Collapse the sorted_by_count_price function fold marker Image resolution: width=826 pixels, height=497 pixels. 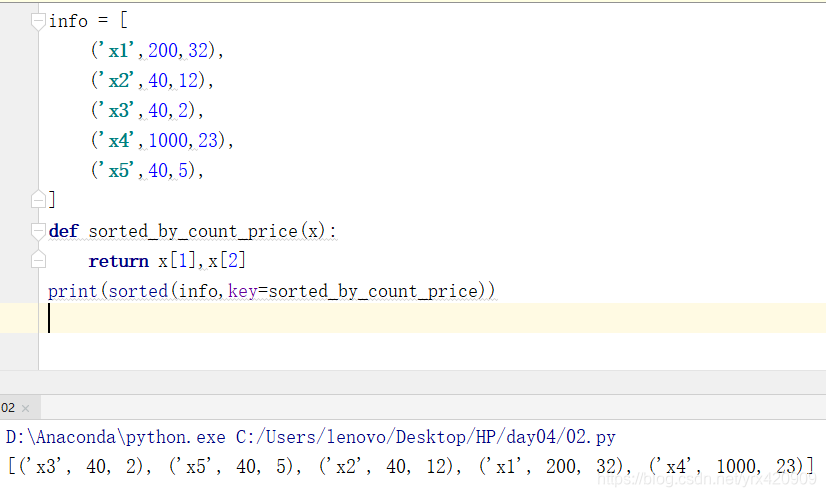[38, 231]
